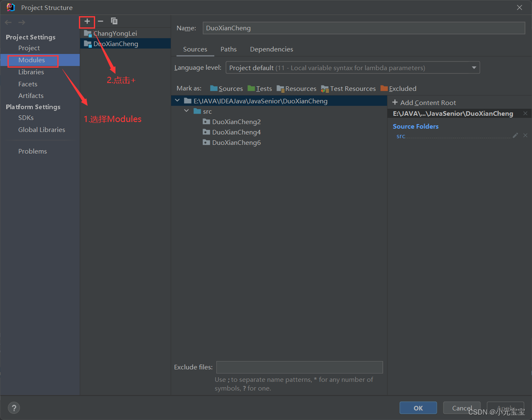This screenshot has height=420, width=532.
Task: Click DuoXianCheng4 package folder icon
Action: [x=206, y=132]
